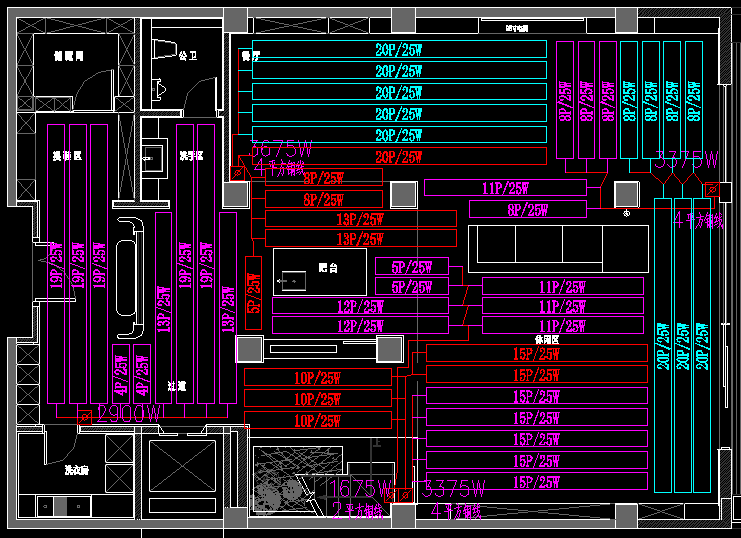Select the red 20P/25W light strip
The image size is (741, 538).
coord(398,156)
